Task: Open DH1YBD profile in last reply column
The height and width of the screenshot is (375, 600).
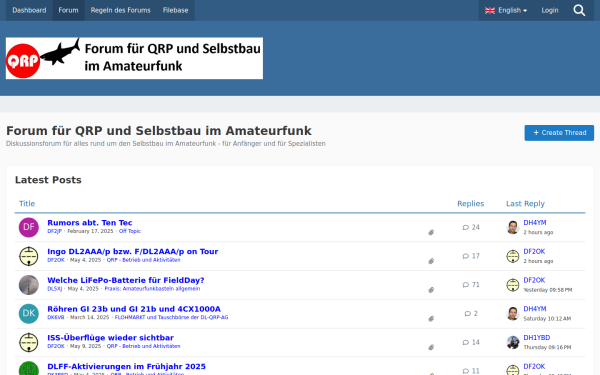Action: point(536,338)
